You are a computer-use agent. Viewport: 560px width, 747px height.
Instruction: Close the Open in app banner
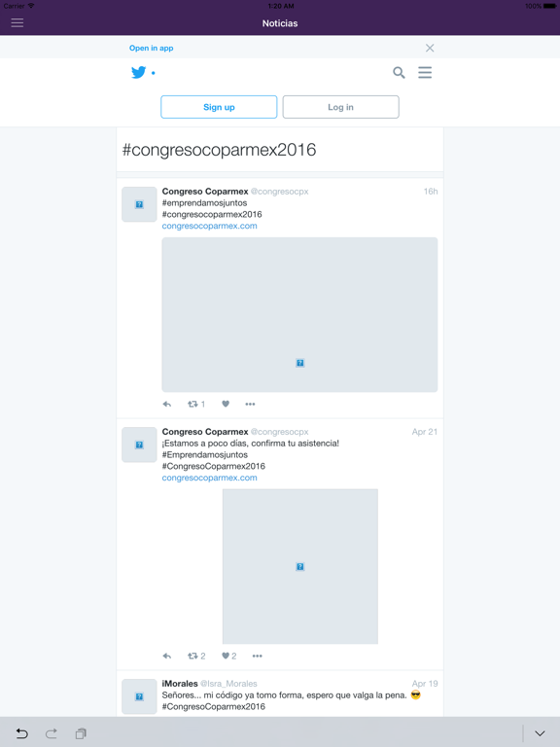[430, 48]
